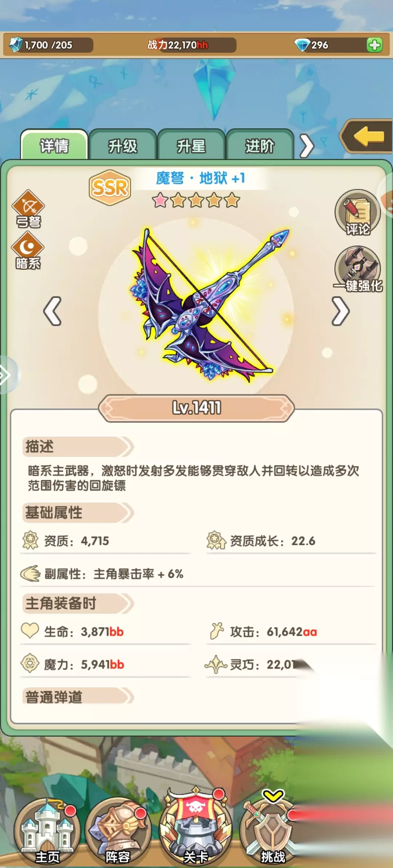Show next weapon with right chevron

[341, 311]
